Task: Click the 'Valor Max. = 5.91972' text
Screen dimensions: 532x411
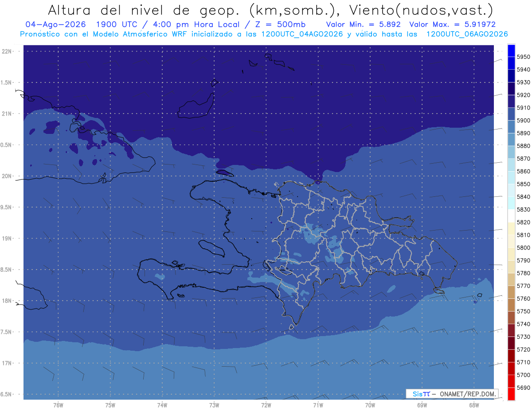Action: click(453, 24)
